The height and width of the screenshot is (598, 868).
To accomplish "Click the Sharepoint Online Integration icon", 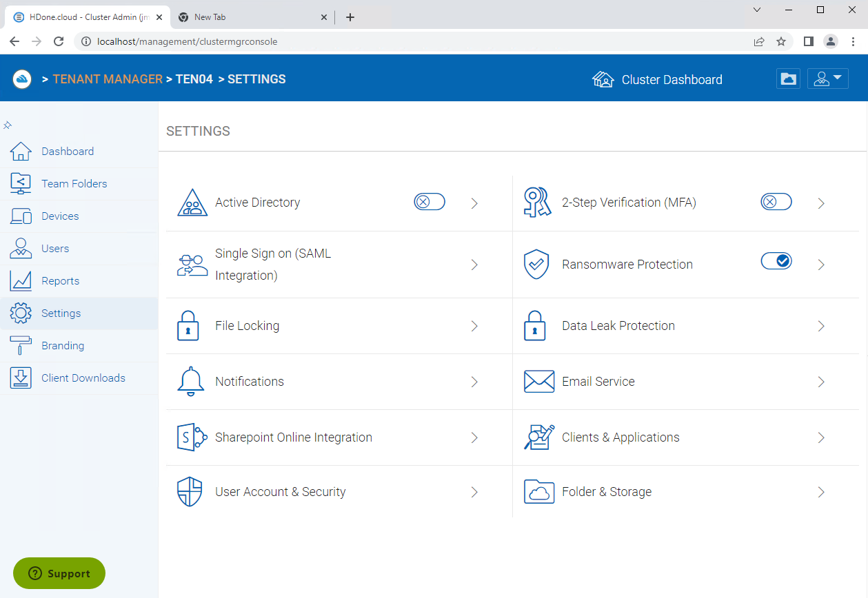I will pos(192,437).
